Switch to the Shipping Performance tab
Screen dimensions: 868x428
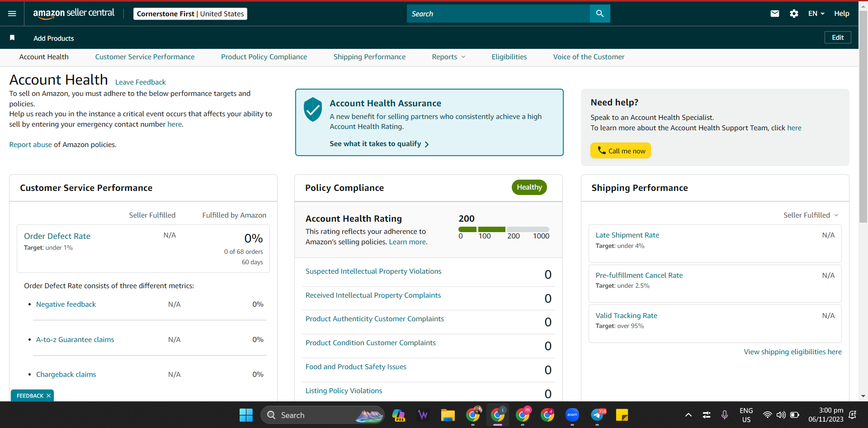(369, 57)
